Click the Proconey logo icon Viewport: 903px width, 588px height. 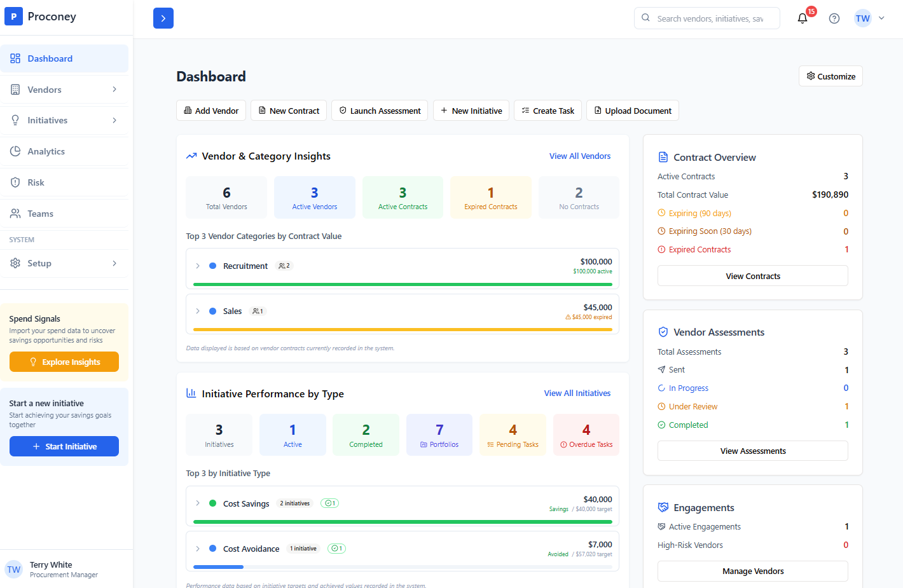click(13, 17)
